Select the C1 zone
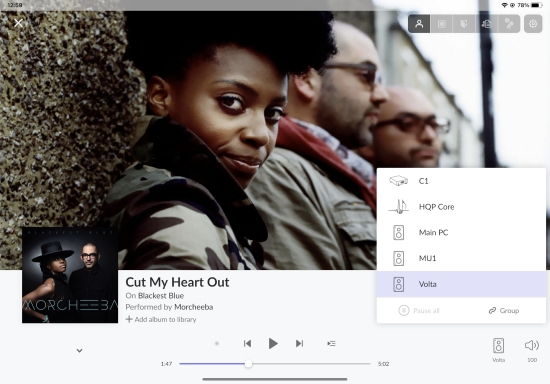The image size is (550, 384). [x=461, y=181]
